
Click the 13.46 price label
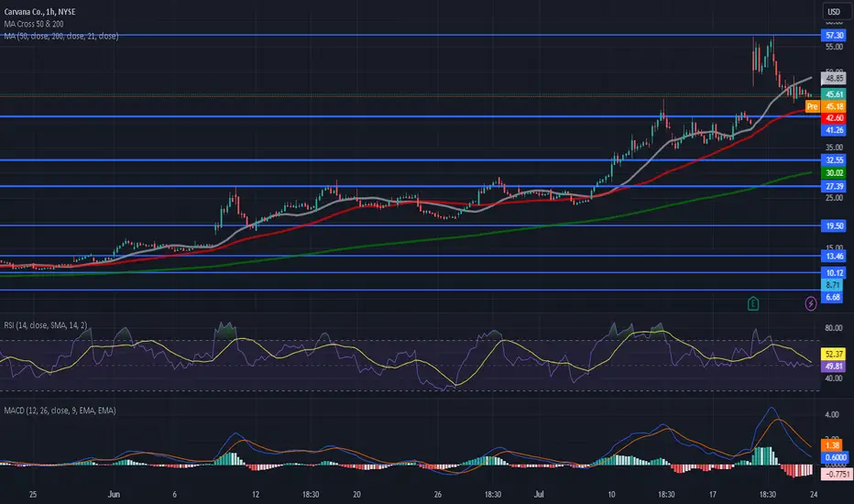(834, 256)
